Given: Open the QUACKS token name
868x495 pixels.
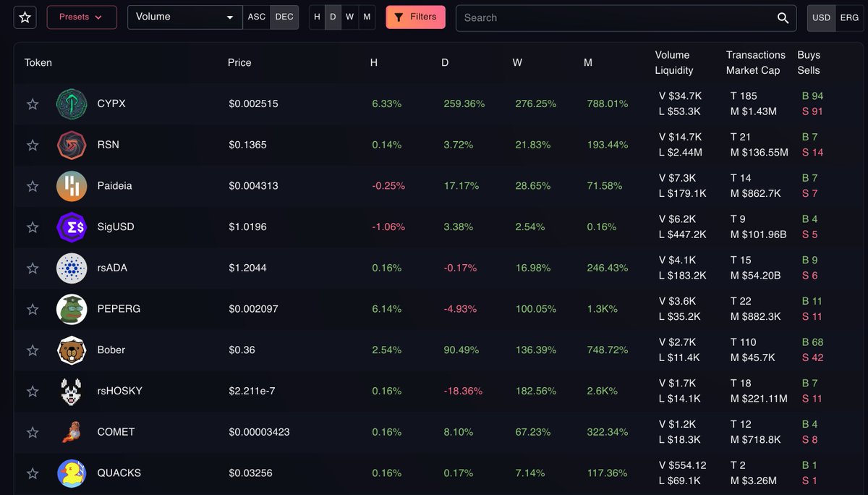Looking at the screenshot, I should [x=119, y=473].
